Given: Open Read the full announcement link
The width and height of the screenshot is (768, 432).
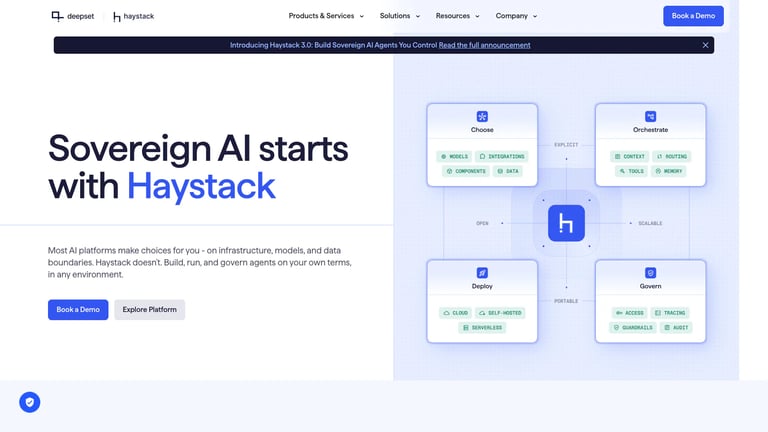Looking at the screenshot, I should 484,45.
